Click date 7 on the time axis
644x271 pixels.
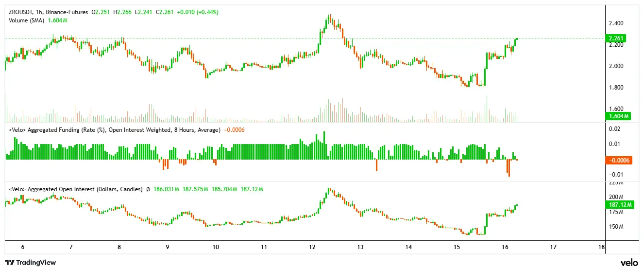71,247
